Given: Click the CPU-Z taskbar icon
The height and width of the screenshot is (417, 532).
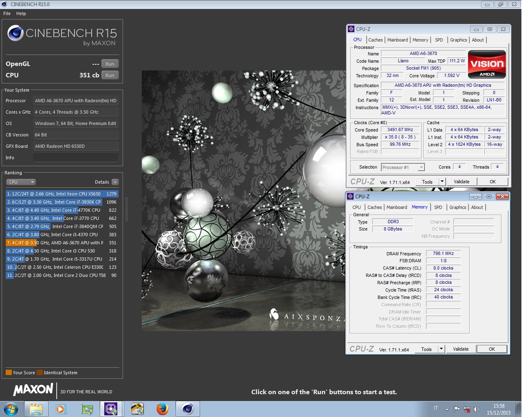Looking at the screenshot, I should (x=111, y=409).
